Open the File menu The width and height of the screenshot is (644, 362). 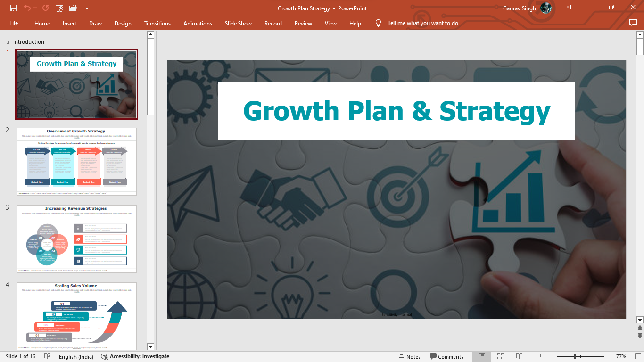(14, 23)
